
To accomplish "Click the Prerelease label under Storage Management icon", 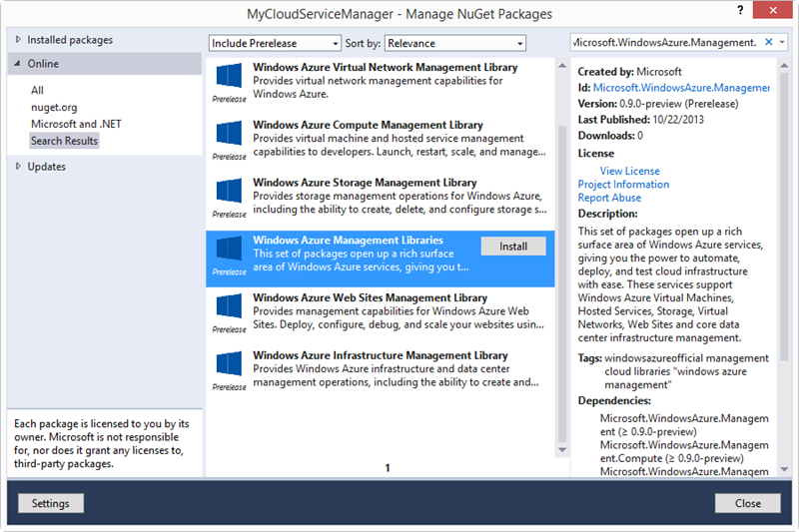I will point(229,215).
